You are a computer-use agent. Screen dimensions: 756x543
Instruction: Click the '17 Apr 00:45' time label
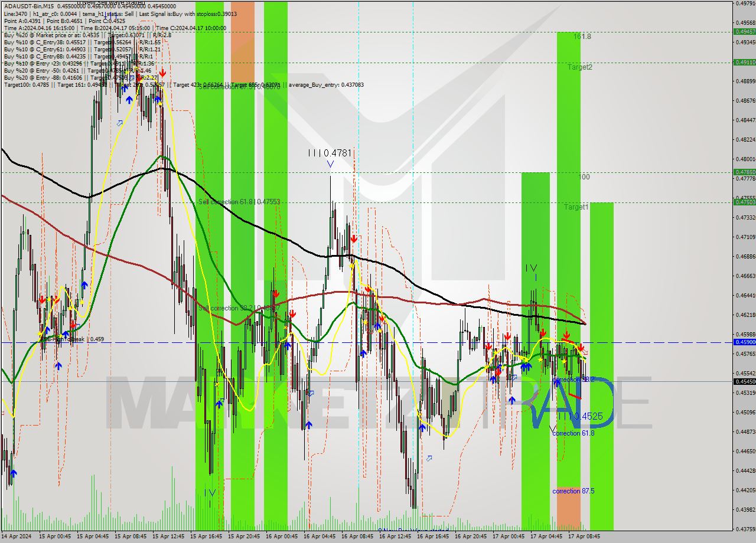click(x=508, y=537)
